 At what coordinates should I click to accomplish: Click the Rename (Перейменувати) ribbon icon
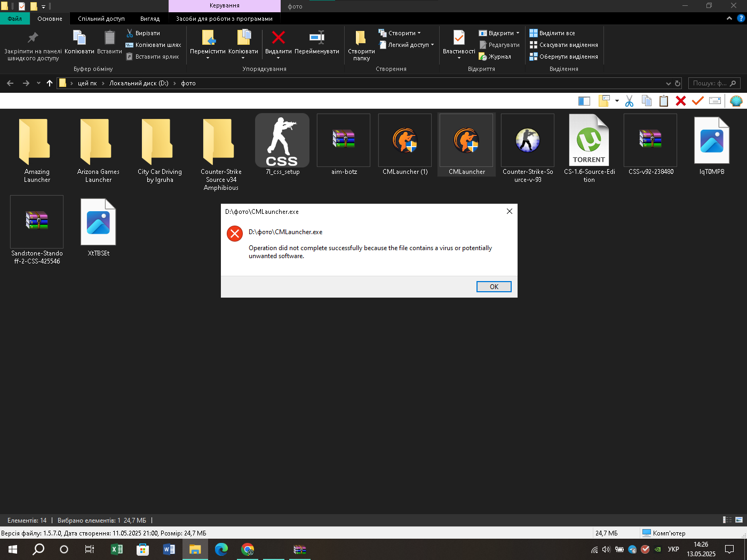point(317,38)
